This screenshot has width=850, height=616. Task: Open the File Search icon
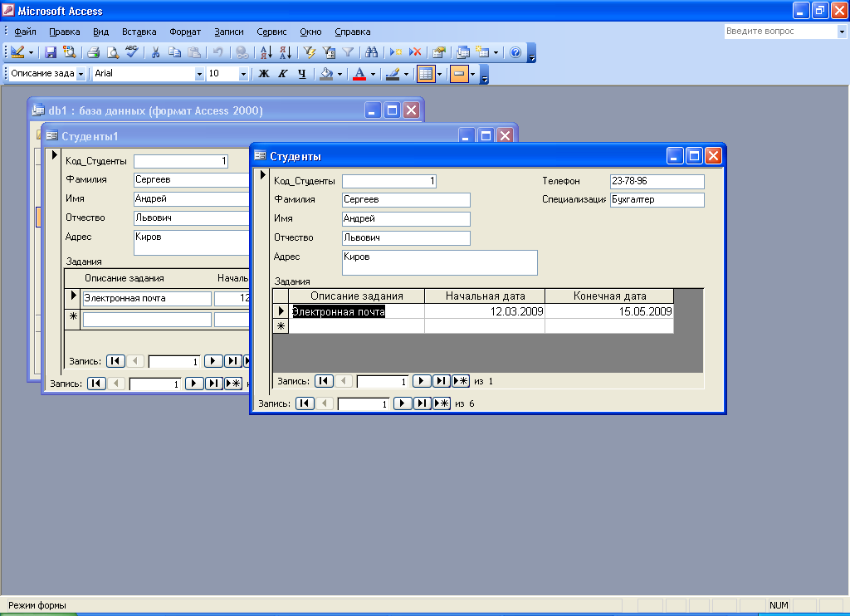[x=70, y=52]
